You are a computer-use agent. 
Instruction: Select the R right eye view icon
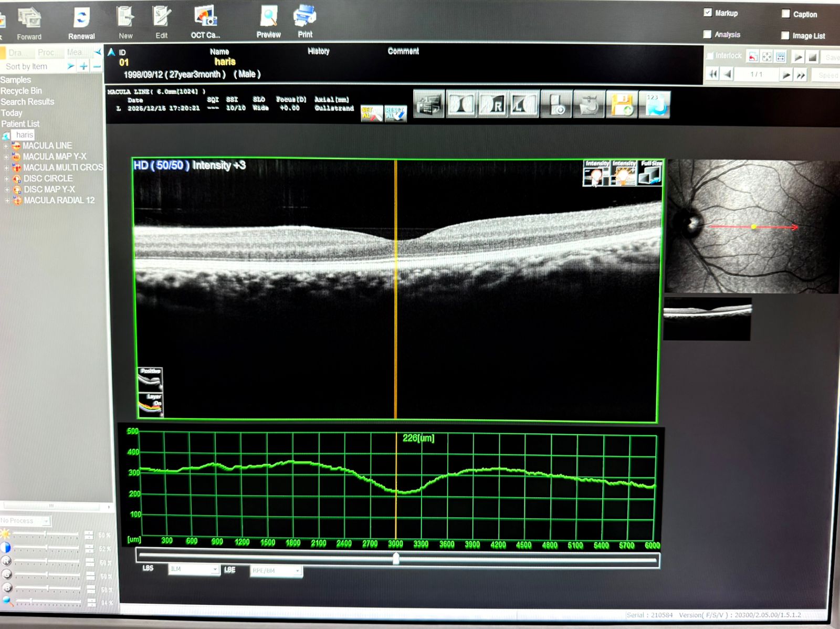click(493, 104)
